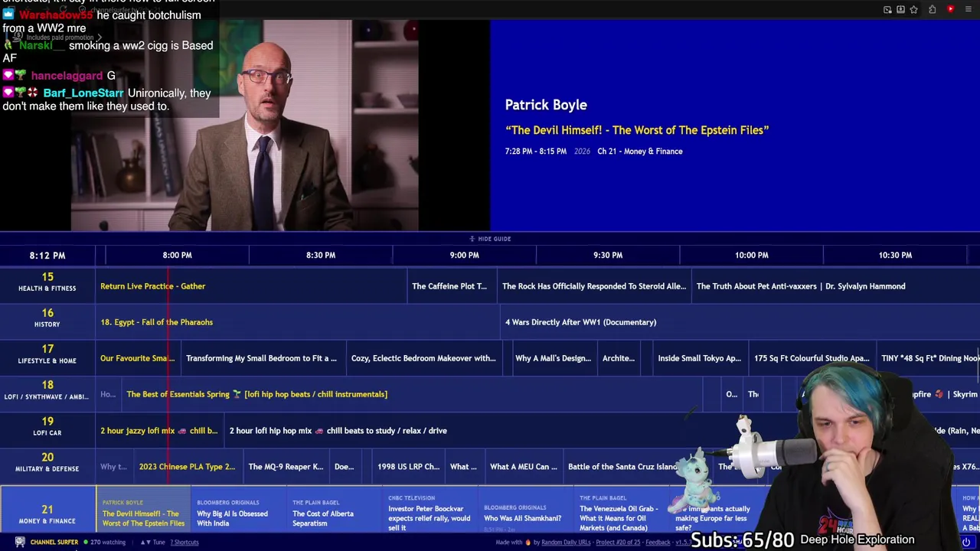Open the browser picture-in-picture icon
This screenshot has width=980, height=551.
tap(887, 9)
